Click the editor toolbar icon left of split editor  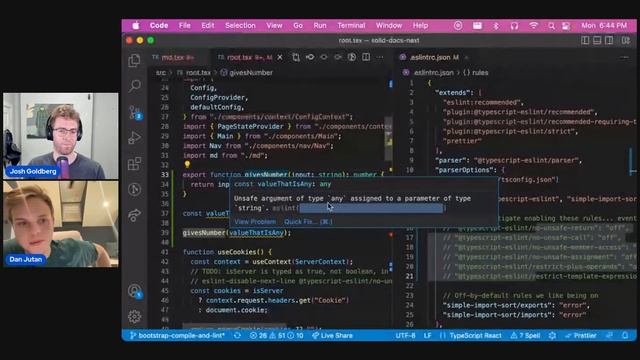point(352,57)
